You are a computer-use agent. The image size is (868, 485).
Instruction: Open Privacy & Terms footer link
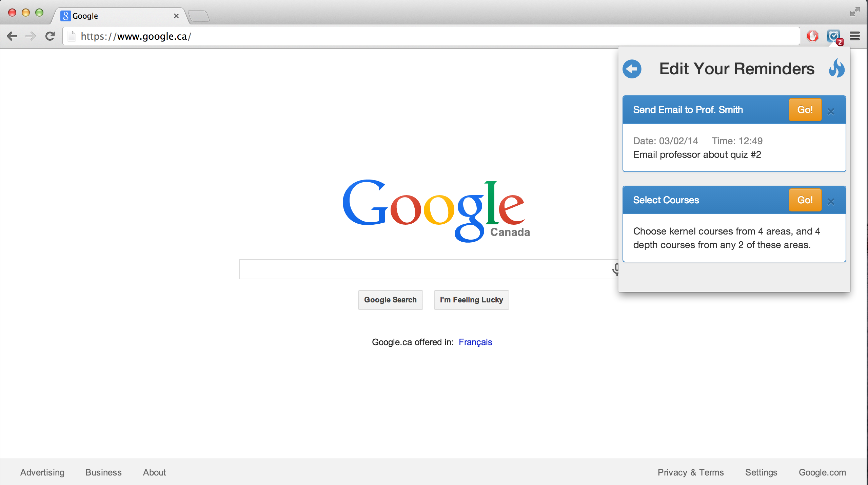[690, 472]
